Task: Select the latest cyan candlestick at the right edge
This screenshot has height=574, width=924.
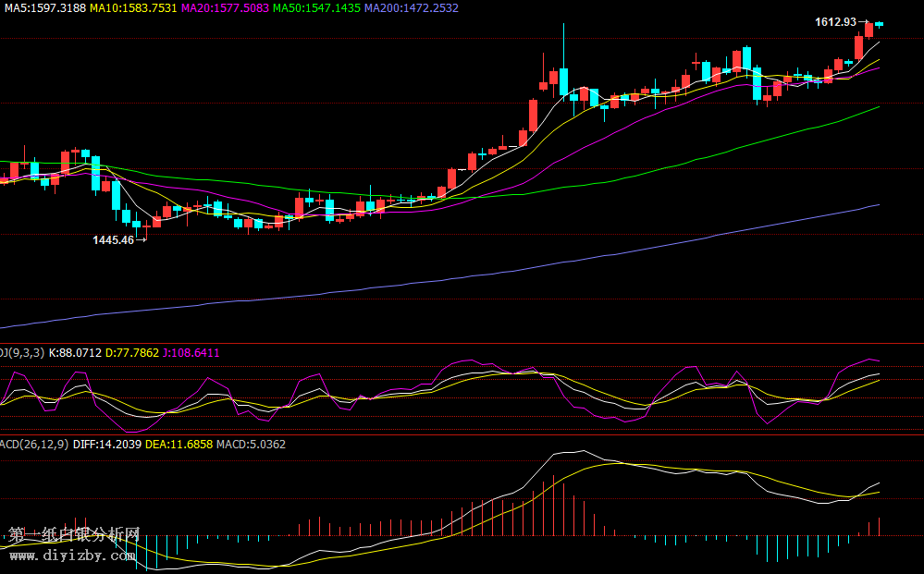Action: pyautogui.click(x=880, y=23)
